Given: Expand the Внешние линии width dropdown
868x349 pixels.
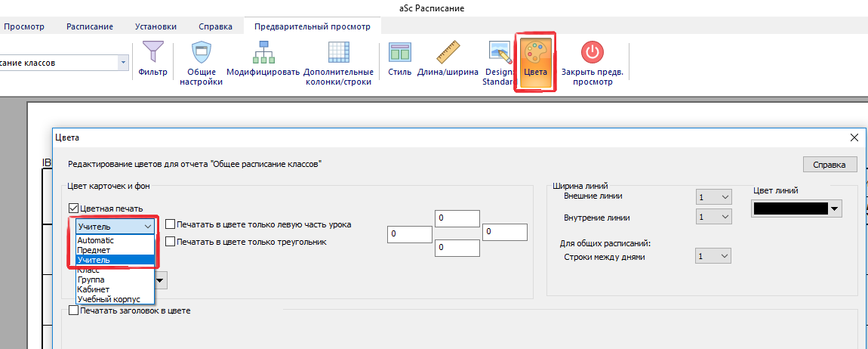Looking at the screenshot, I should [x=714, y=196].
